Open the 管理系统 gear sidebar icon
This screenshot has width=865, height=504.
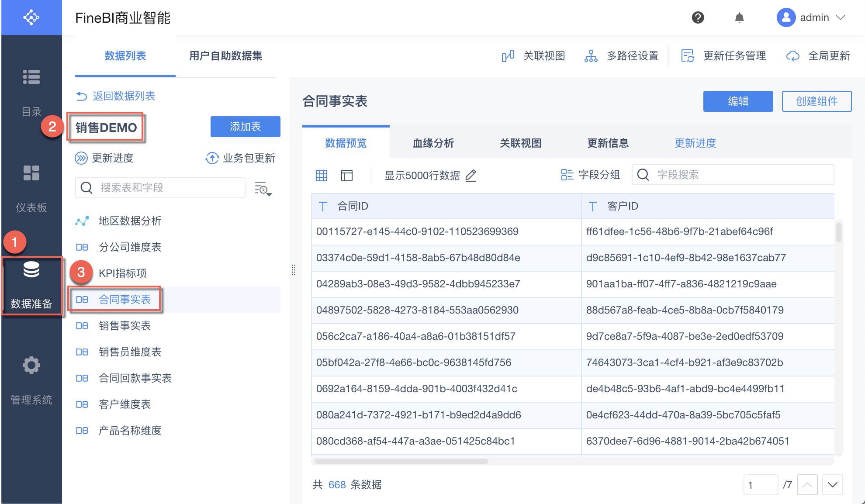[31, 365]
